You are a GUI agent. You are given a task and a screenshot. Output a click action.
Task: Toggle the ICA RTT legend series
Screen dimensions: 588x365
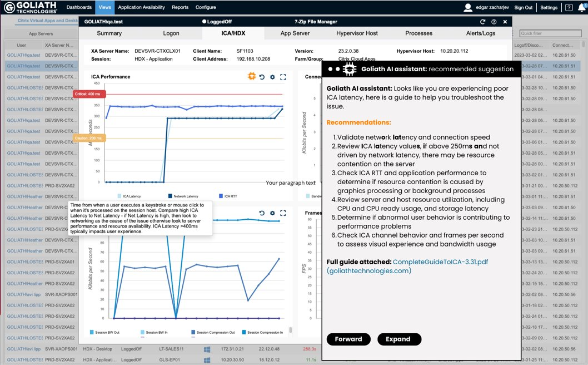[228, 196]
